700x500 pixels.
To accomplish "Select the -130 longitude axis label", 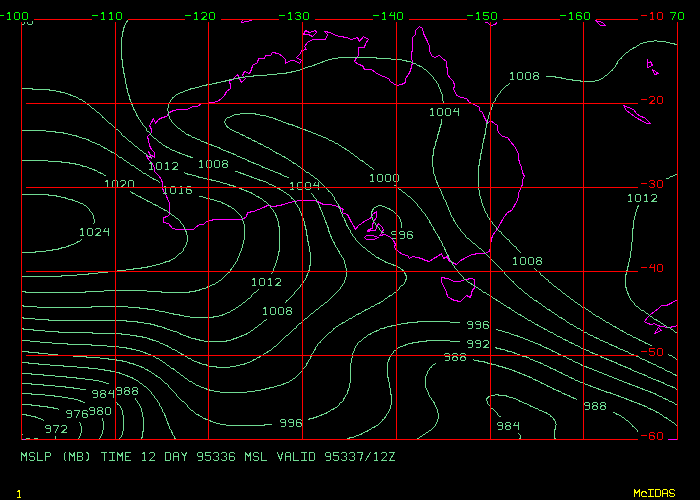I will [297, 16].
